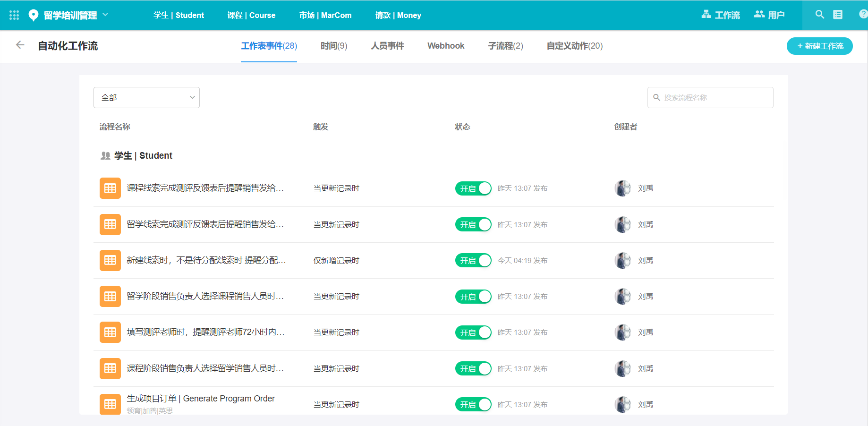Expand the 留学培训管理 app dropdown

coord(105,15)
